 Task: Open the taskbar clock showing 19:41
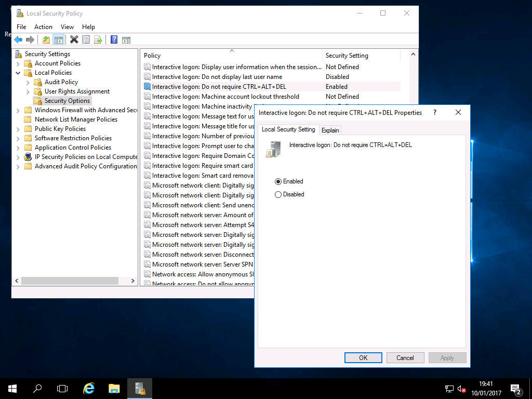pos(486,389)
